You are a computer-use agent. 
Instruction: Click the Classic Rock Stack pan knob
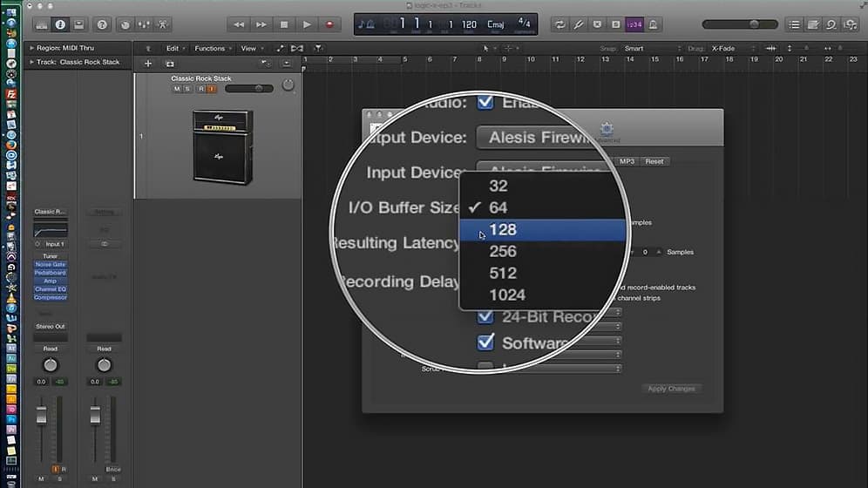point(288,85)
